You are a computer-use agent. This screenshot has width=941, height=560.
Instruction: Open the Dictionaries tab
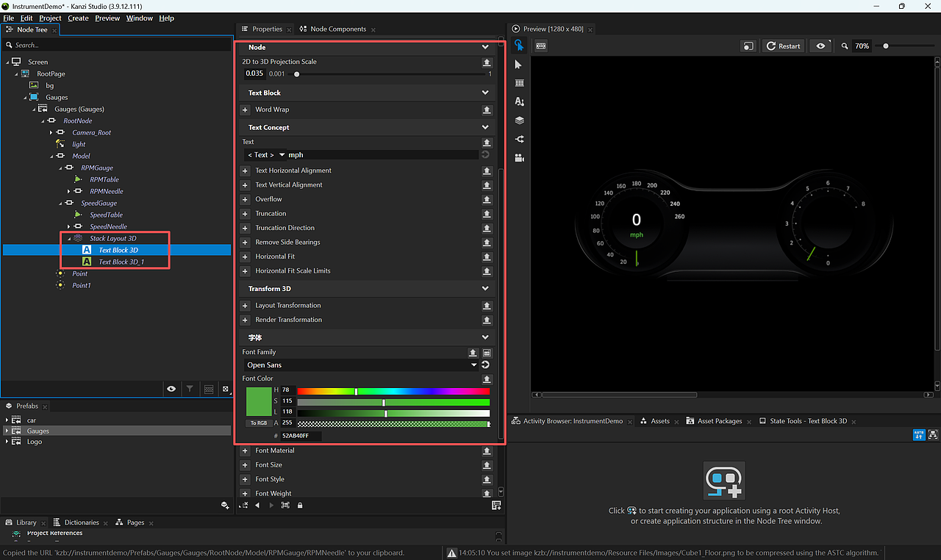point(81,523)
